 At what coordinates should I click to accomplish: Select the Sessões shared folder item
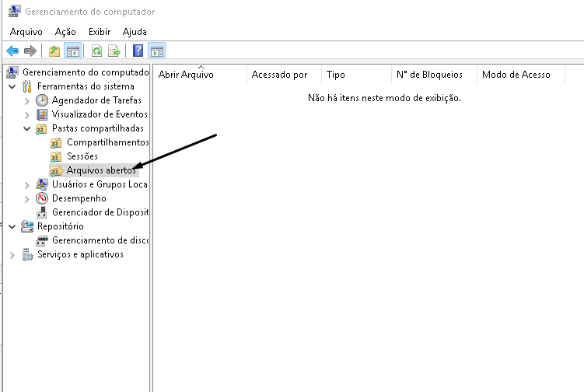coord(82,156)
